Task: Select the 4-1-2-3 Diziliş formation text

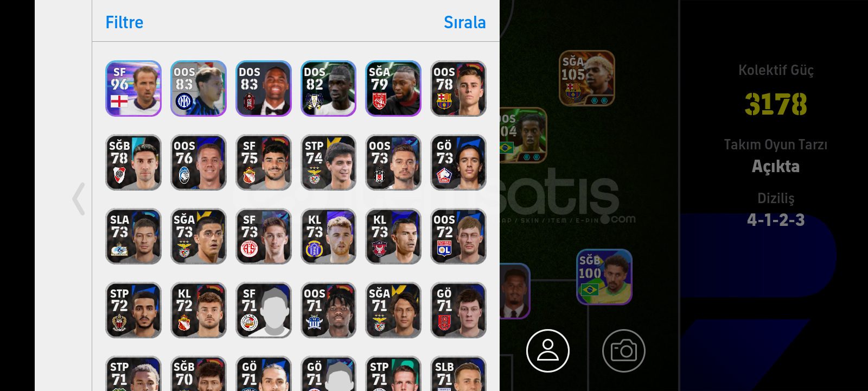Action: 776,220
